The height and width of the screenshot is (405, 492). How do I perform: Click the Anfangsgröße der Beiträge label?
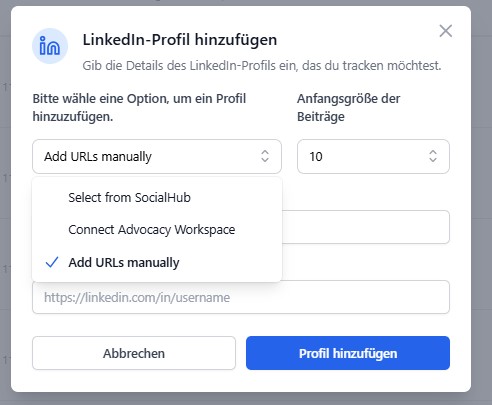click(348, 107)
